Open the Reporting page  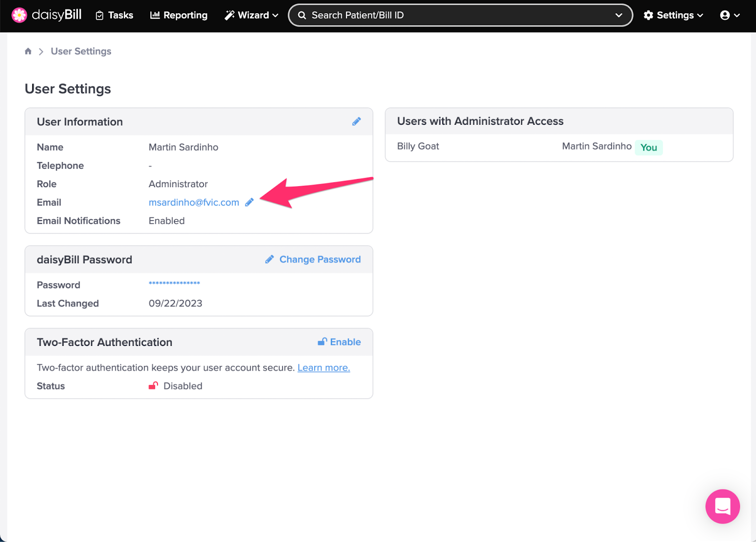[x=179, y=15]
